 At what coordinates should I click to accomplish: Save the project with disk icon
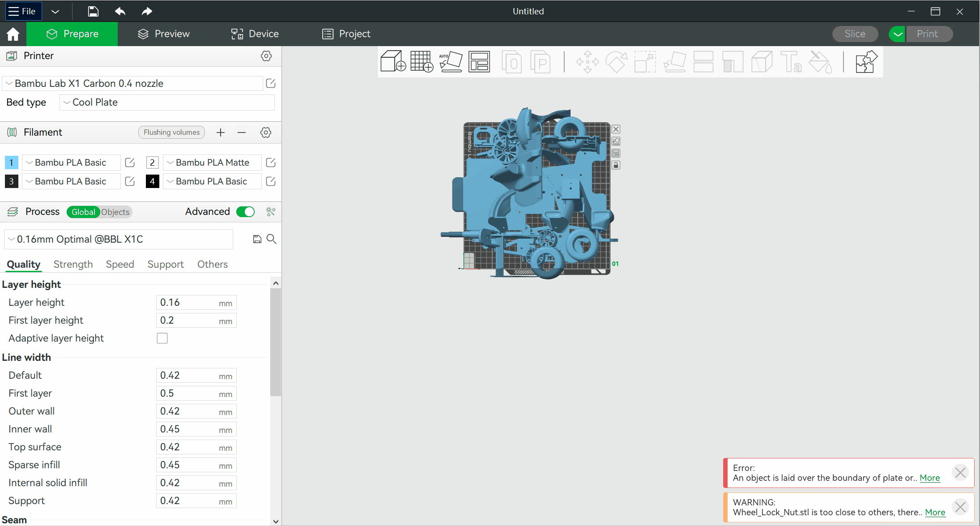point(93,11)
